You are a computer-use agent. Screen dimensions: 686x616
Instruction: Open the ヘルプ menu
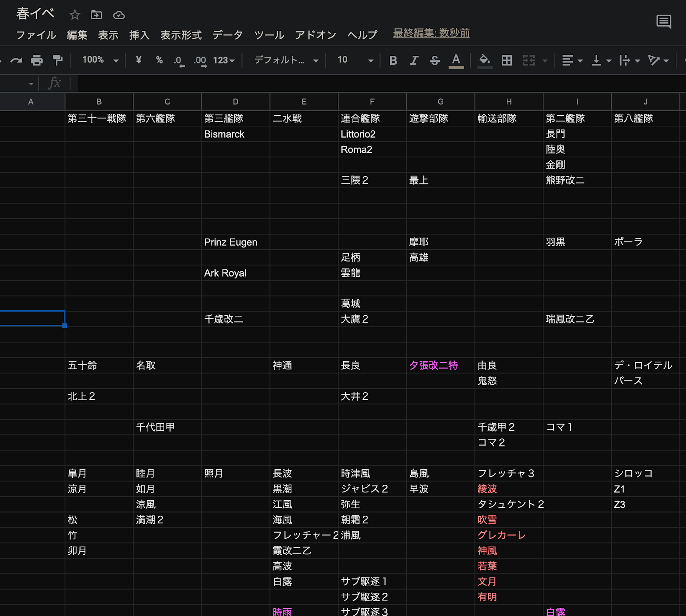(362, 35)
